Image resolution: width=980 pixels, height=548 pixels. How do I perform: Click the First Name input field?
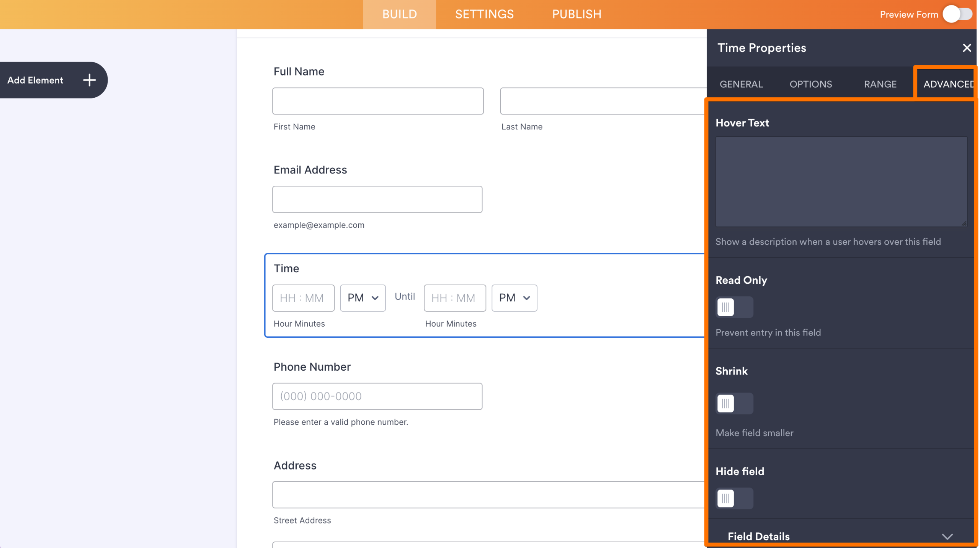[x=377, y=101]
